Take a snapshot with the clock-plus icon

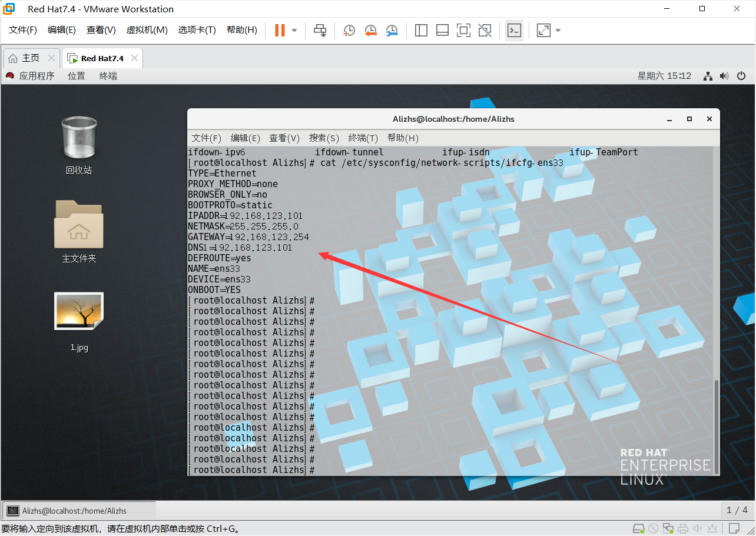[349, 30]
